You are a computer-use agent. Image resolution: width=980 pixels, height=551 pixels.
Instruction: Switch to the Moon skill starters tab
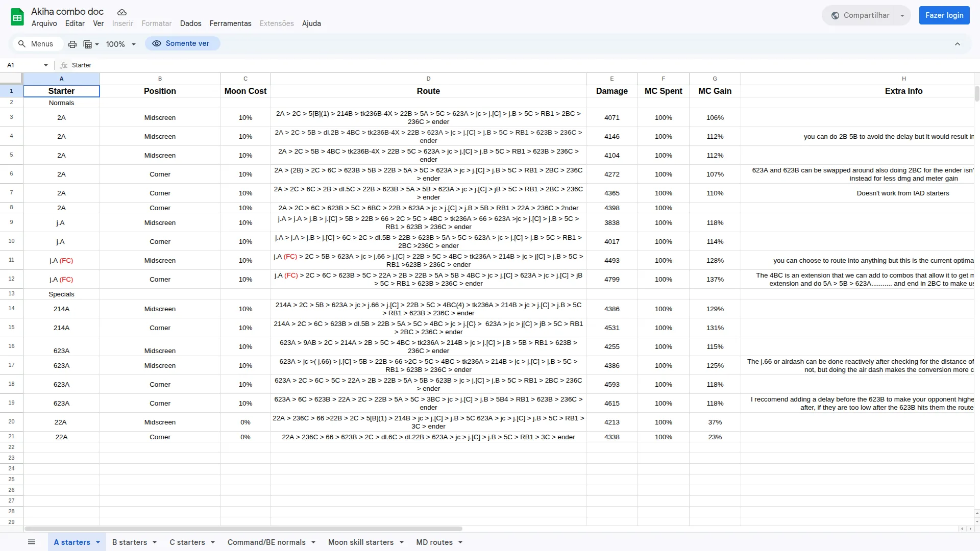click(360, 542)
